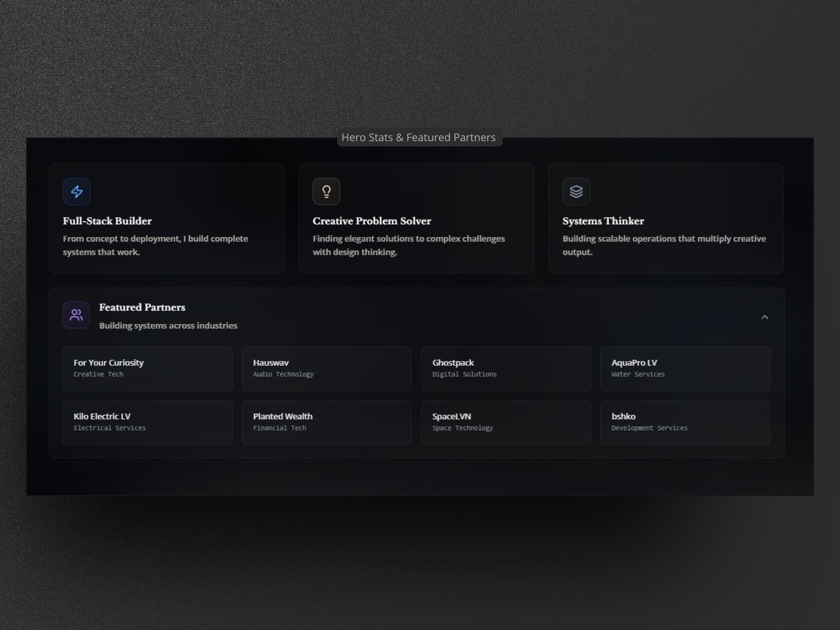The width and height of the screenshot is (840, 630).
Task: Click the stacked layers Systems Thinker icon
Action: (x=576, y=192)
